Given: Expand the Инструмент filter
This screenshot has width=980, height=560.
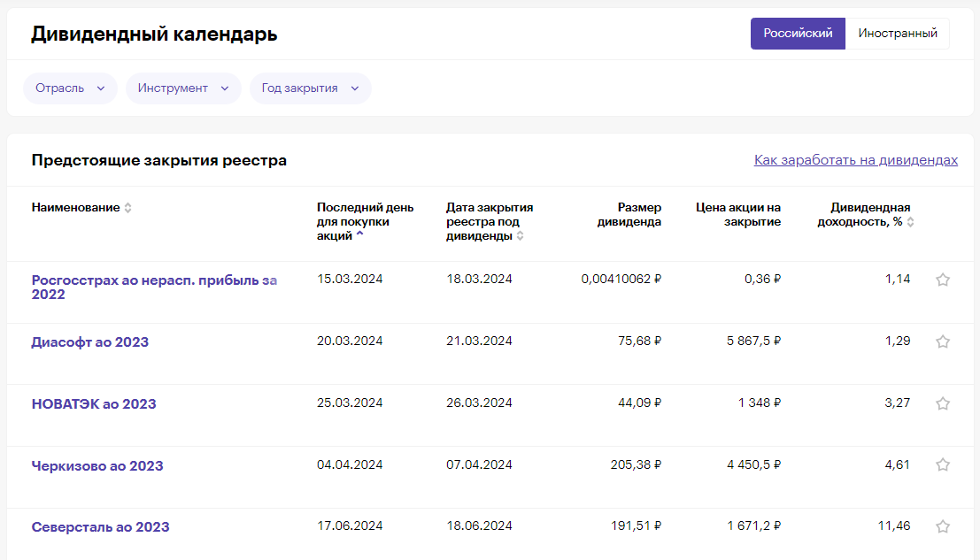Looking at the screenshot, I should click(183, 88).
